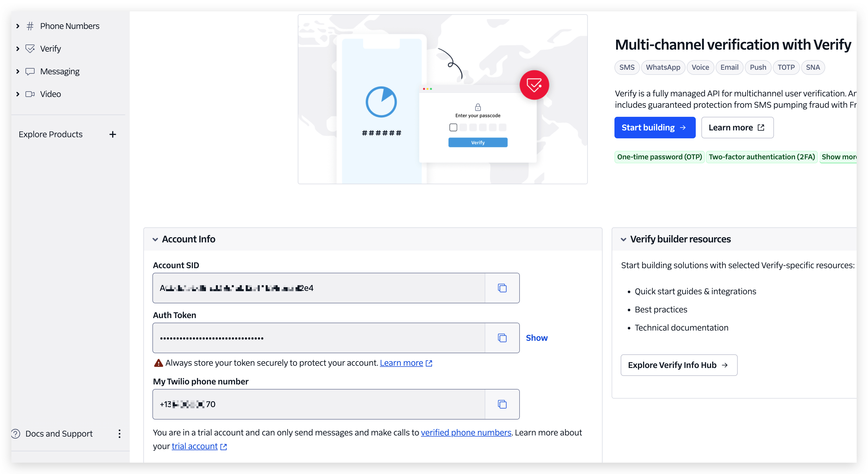Open Verify in the sidebar

tap(50, 48)
